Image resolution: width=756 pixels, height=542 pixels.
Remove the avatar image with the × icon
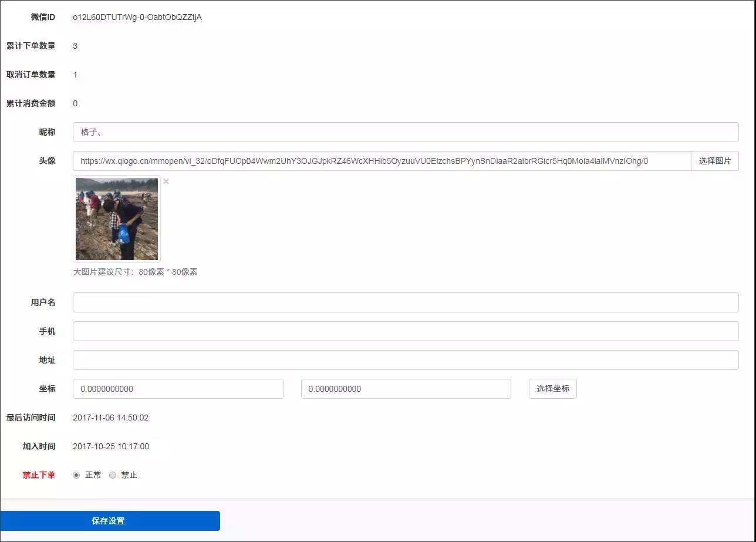pyautogui.click(x=166, y=181)
